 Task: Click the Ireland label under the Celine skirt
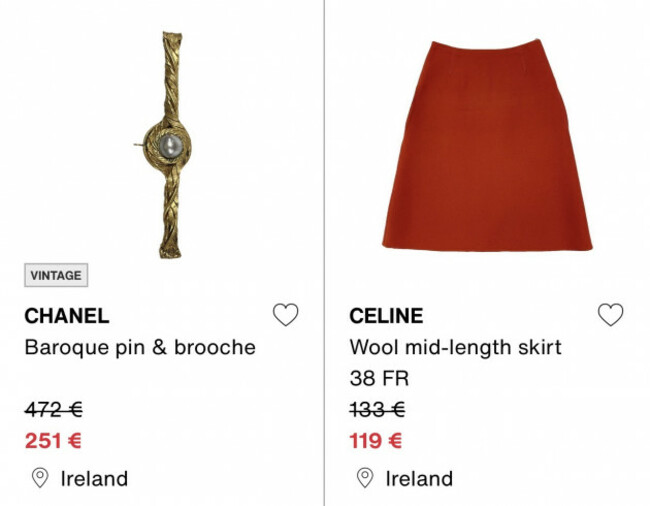click(x=419, y=479)
